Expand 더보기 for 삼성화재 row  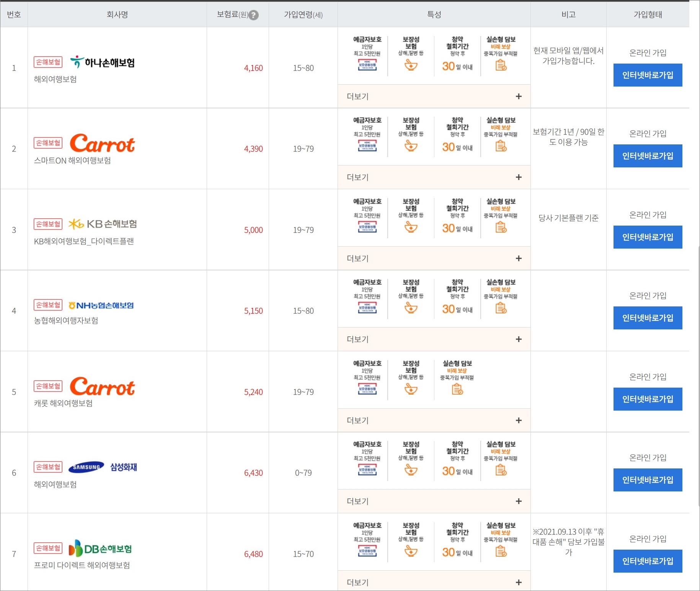(x=434, y=501)
